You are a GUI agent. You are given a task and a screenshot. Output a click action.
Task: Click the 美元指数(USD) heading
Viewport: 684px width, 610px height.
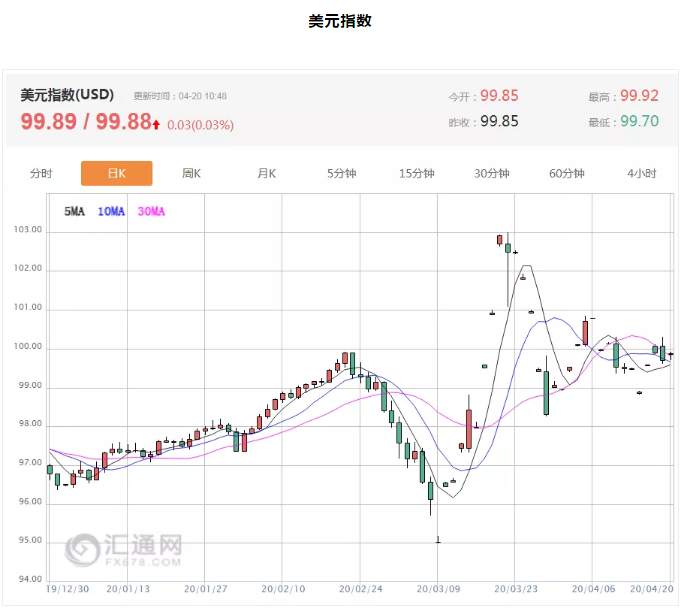coord(67,95)
